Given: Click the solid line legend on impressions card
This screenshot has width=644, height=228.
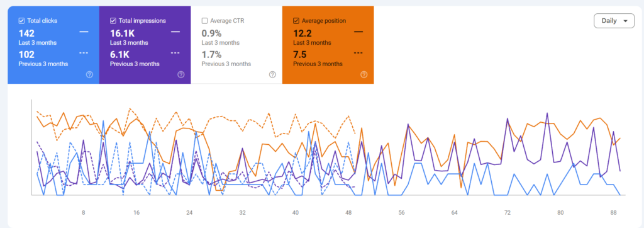Looking at the screenshot, I should [175, 31].
